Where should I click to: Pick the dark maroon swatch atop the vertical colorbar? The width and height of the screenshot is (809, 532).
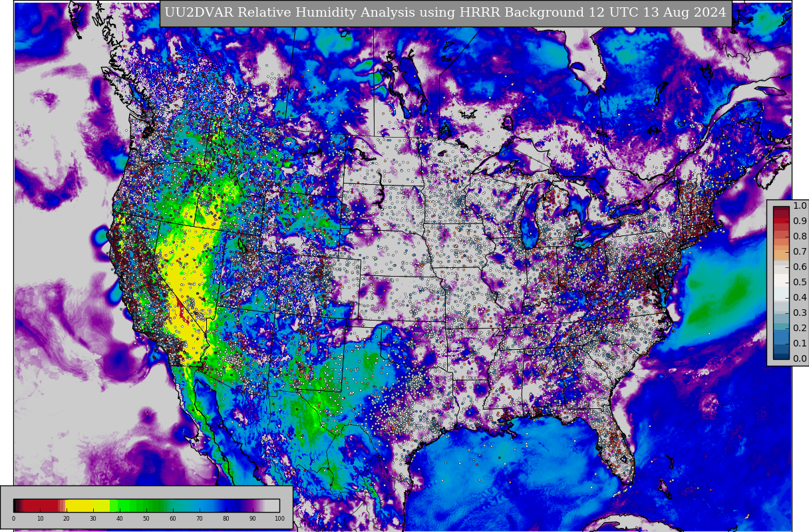coord(782,209)
